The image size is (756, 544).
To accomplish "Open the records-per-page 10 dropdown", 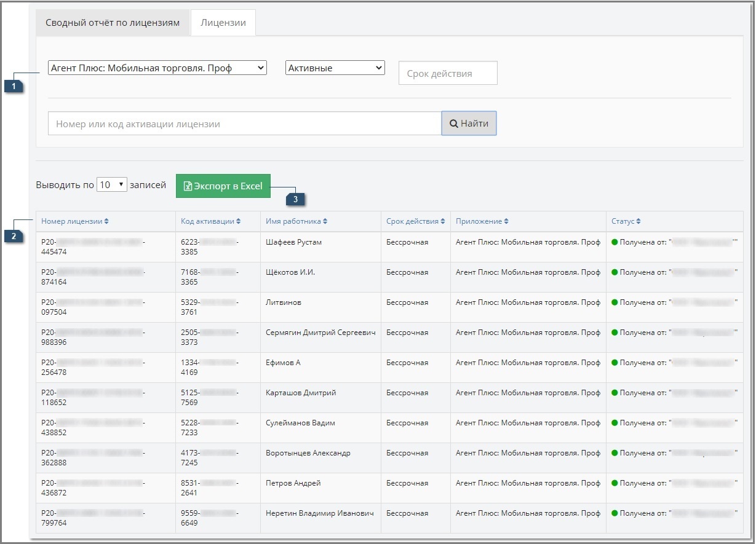I will pos(111,184).
